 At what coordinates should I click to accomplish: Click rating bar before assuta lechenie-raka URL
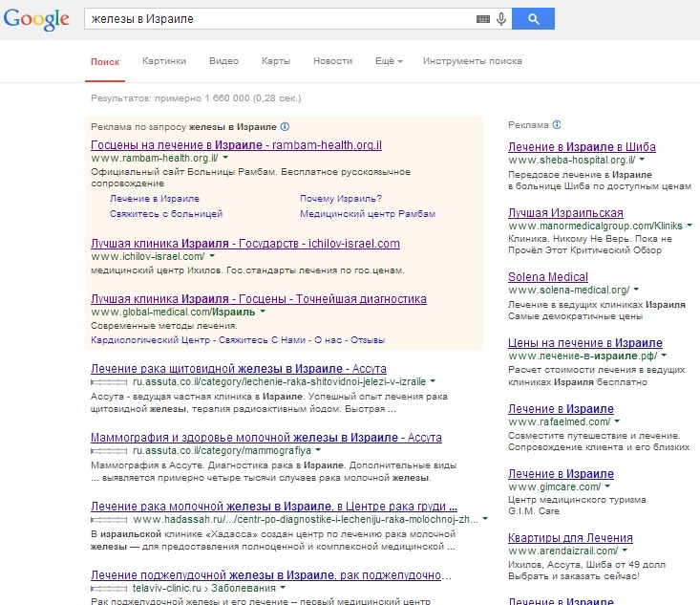[109, 382]
